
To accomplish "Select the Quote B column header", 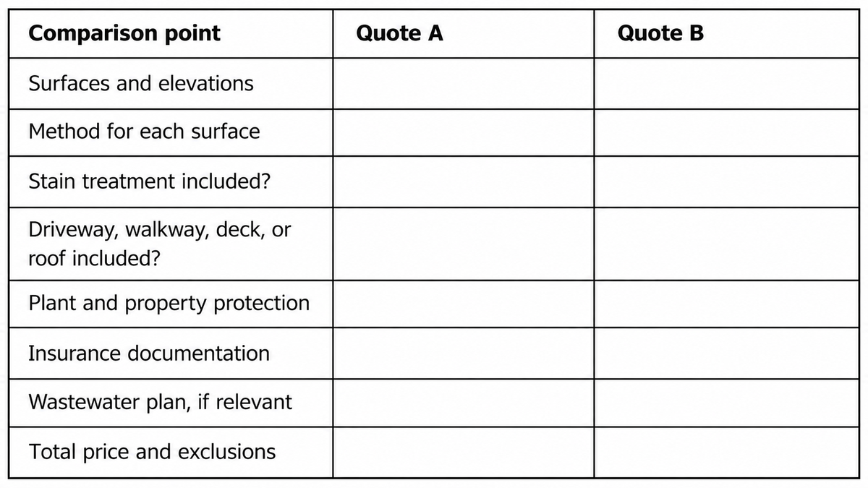I will click(x=660, y=33).
